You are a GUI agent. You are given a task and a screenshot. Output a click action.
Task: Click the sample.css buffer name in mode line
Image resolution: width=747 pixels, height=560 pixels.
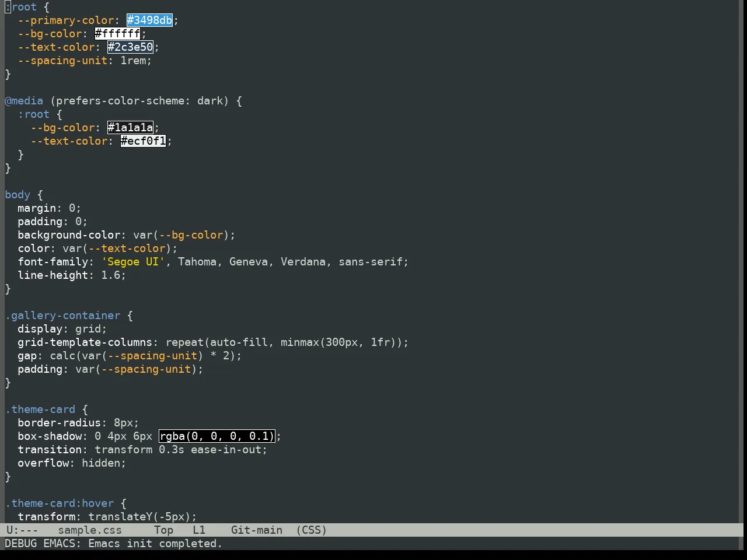[90, 530]
